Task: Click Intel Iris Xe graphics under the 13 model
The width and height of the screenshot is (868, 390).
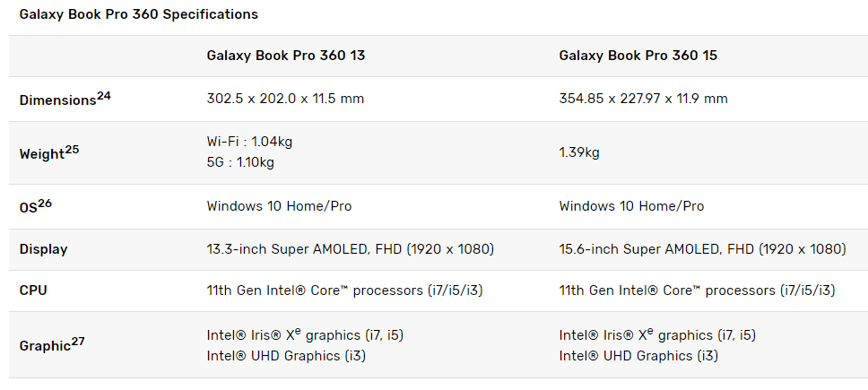Action: [305, 335]
